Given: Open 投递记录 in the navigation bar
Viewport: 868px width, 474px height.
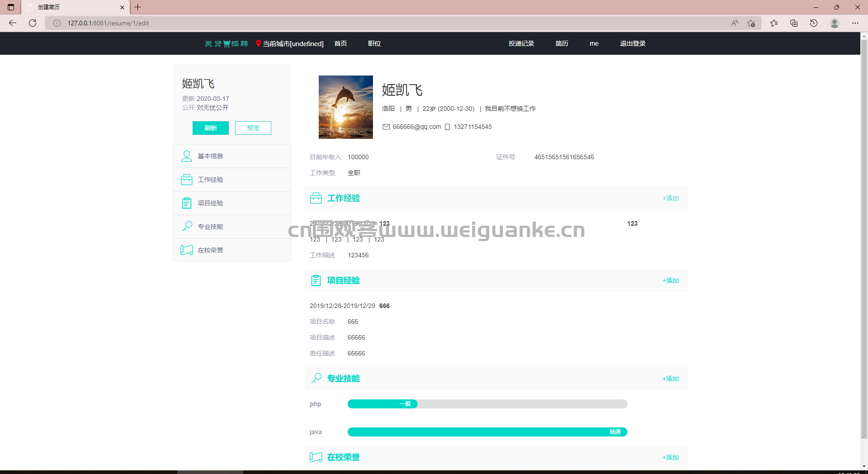Looking at the screenshot, I should click(521, 43).
